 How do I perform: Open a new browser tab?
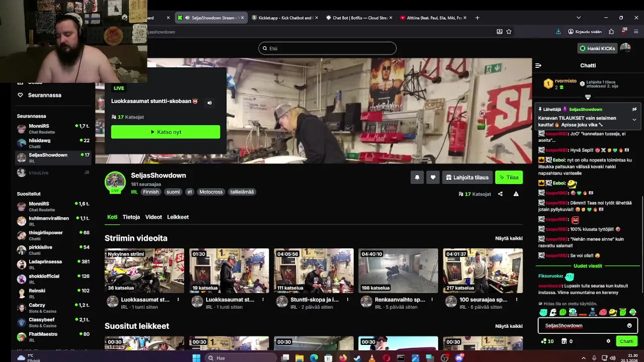(477, 18)
